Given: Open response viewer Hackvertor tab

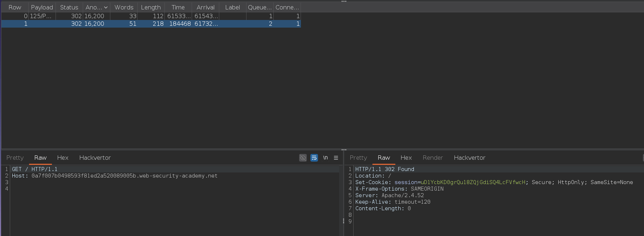Looking at the screenshot, I should tap(469, 158).
